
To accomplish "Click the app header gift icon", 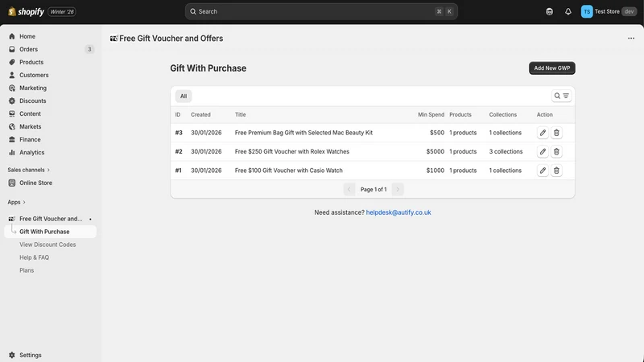I will (x=114, y=38).
